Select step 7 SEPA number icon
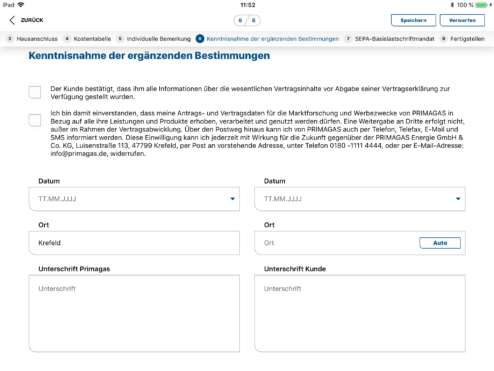Image resolution: width=494 pixels, height=371 pixels. pyautogui.click(x=348, y=39)
